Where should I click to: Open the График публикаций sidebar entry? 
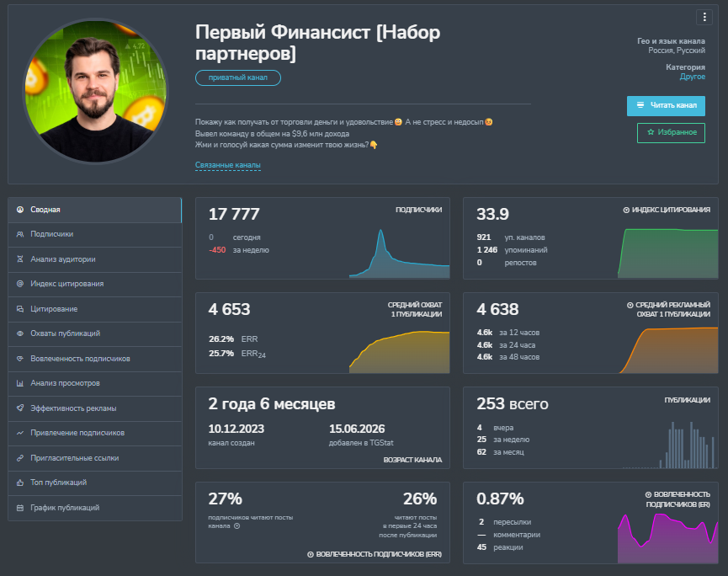pyautogui.click(x=95, y=508)
